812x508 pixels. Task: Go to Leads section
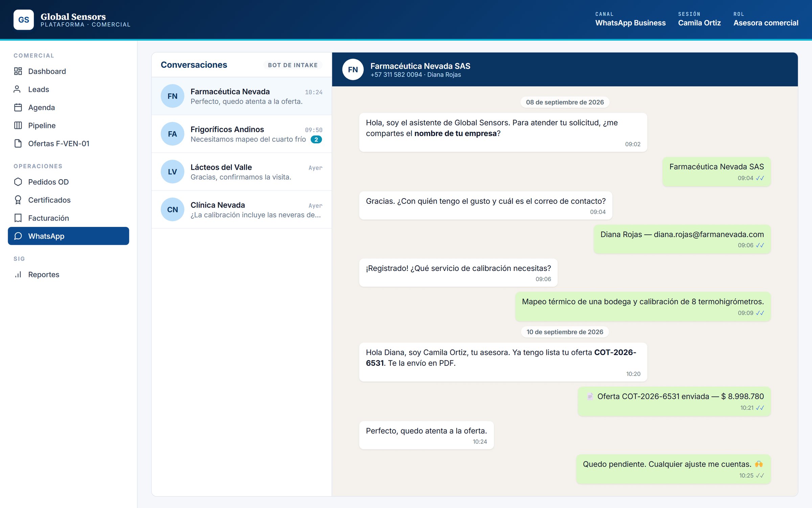click(x=68, y=89)
